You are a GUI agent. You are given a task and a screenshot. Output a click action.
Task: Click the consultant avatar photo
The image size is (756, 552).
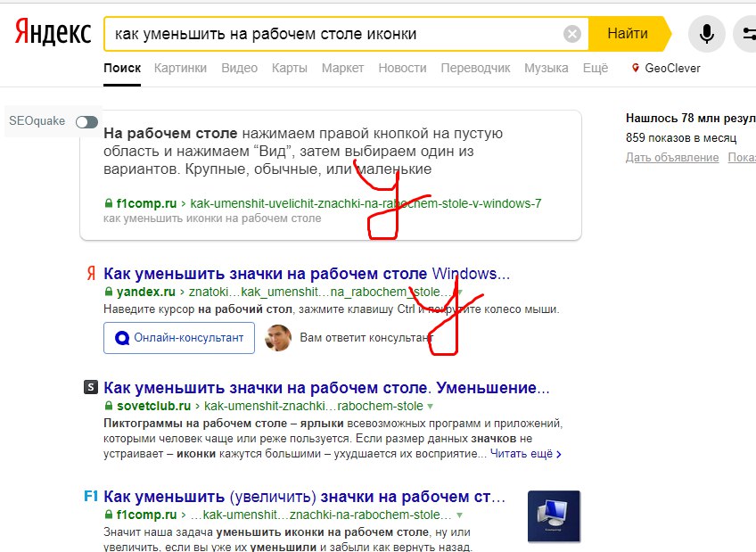click(x=278, y=337)
